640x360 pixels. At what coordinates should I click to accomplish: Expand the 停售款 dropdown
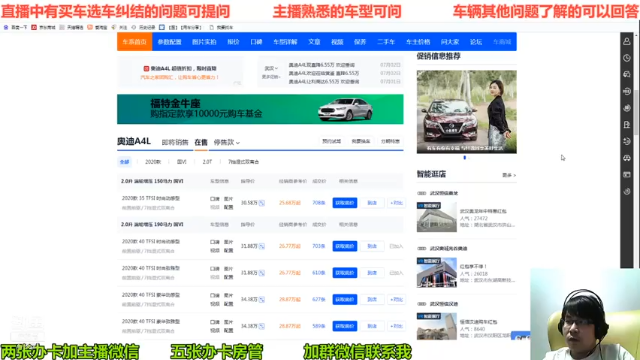coord(227,142)
